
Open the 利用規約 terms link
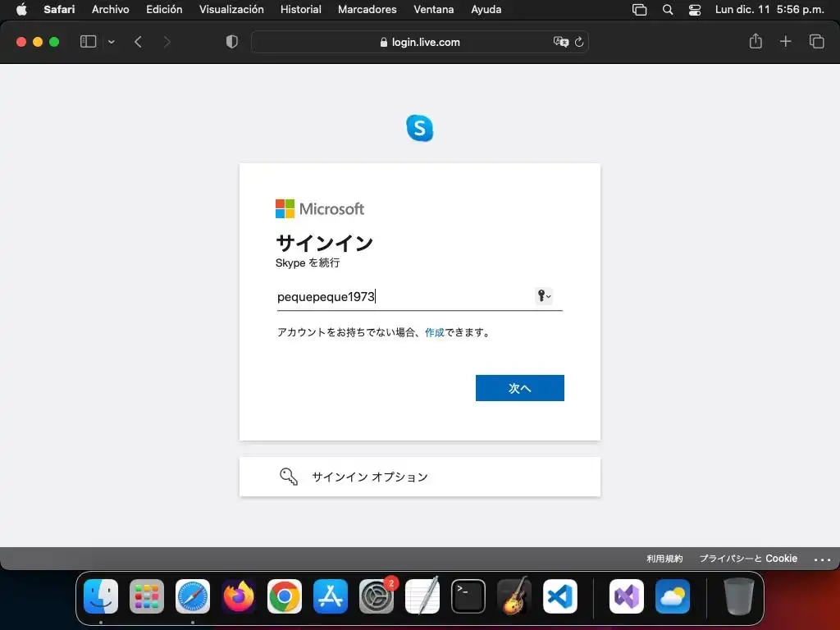click(664, 558)
